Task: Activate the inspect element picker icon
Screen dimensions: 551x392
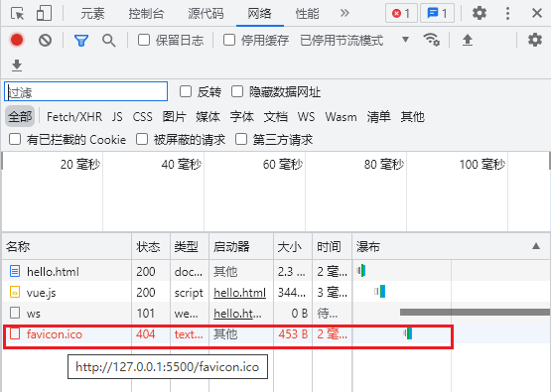Action: pyautogui.click(x=17, y=13)
